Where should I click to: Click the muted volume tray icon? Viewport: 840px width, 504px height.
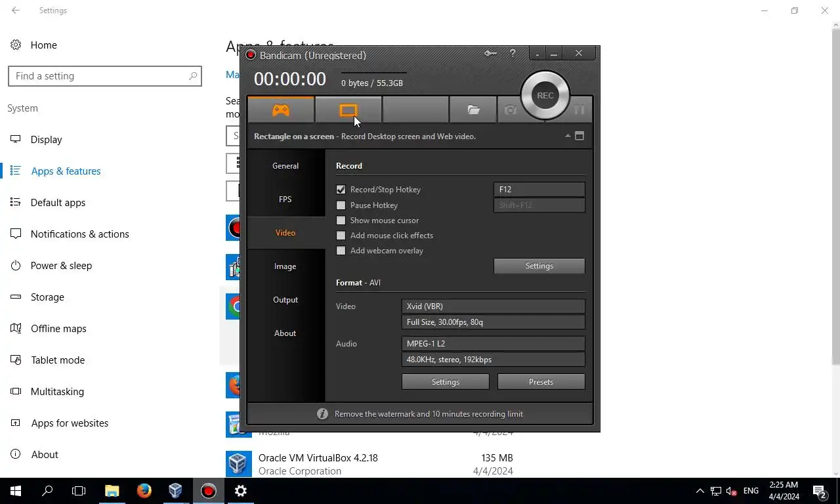[x=732, y=491]
